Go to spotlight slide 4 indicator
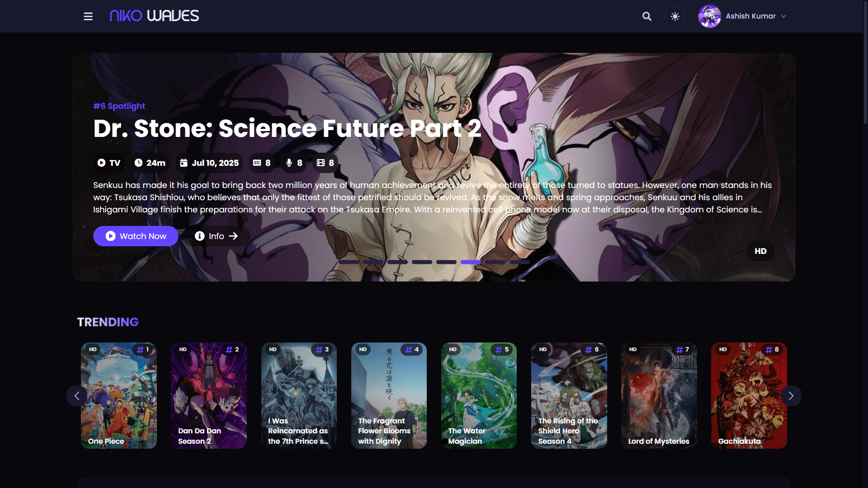868x488 pixels. coord(422,262)
